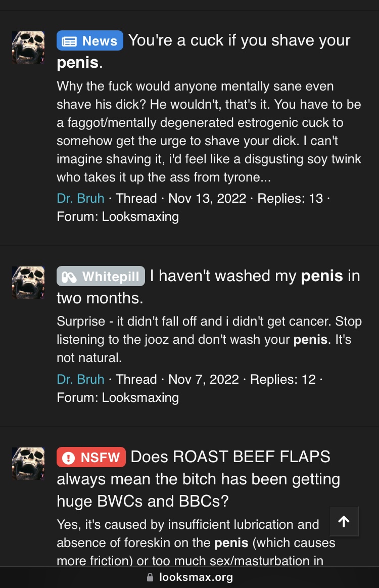This screenshot has width=379, height=588.
Task: Click snippet starting "Yes, it's caused by"
Action: tap(196, 542)
